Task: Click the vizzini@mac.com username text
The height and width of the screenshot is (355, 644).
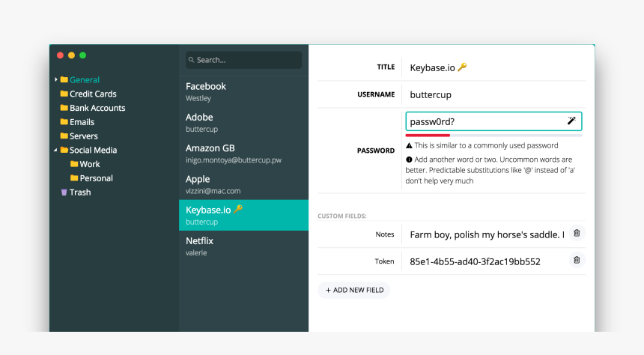Action: click(x=213, y=191)
